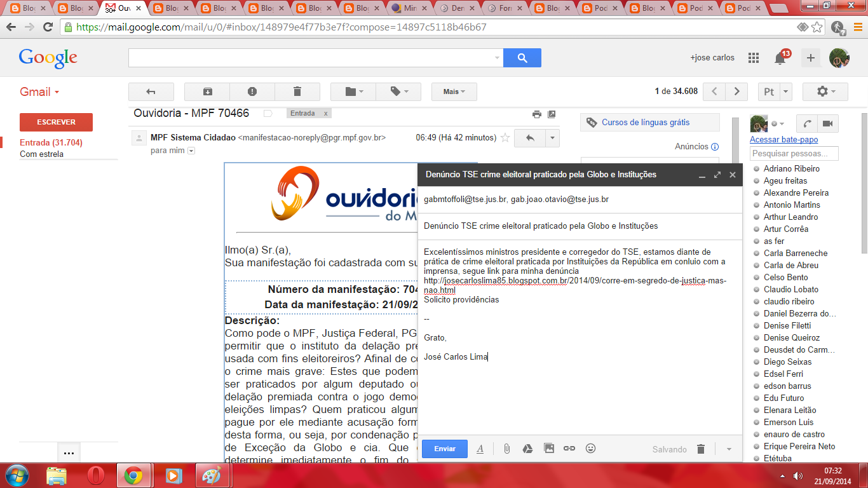Open Windows Start menu
The height and width of the screenshot is (488, 868).
(x=17, y=475)
